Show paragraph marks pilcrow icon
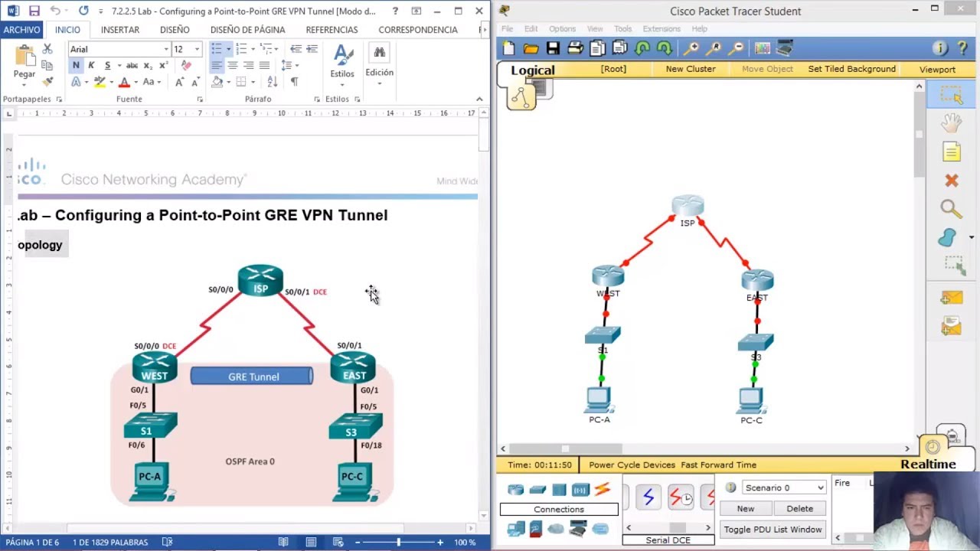The height and width of the screenshot is (551, 980). [x=295, y=82]
